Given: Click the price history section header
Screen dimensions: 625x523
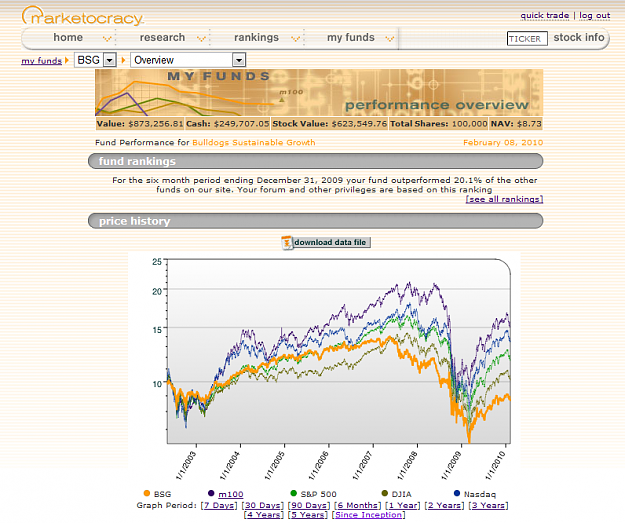Looking at the screenshot, I should [x=315, y=221].
